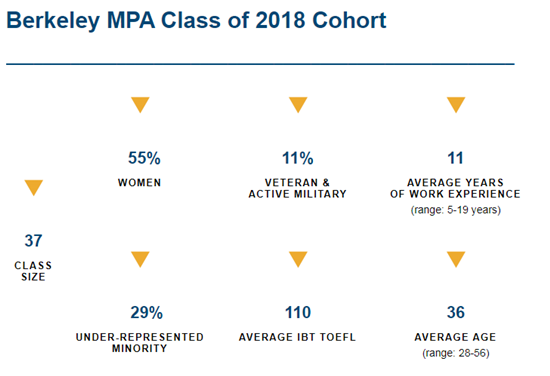Click the Veteran & Active Military label
The height and width of the screenshot is (376, 550).
(x=297, y=188)
